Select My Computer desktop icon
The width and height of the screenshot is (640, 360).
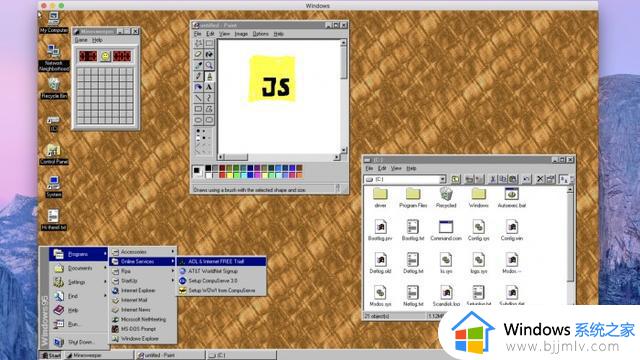click(x=53, y=22)
